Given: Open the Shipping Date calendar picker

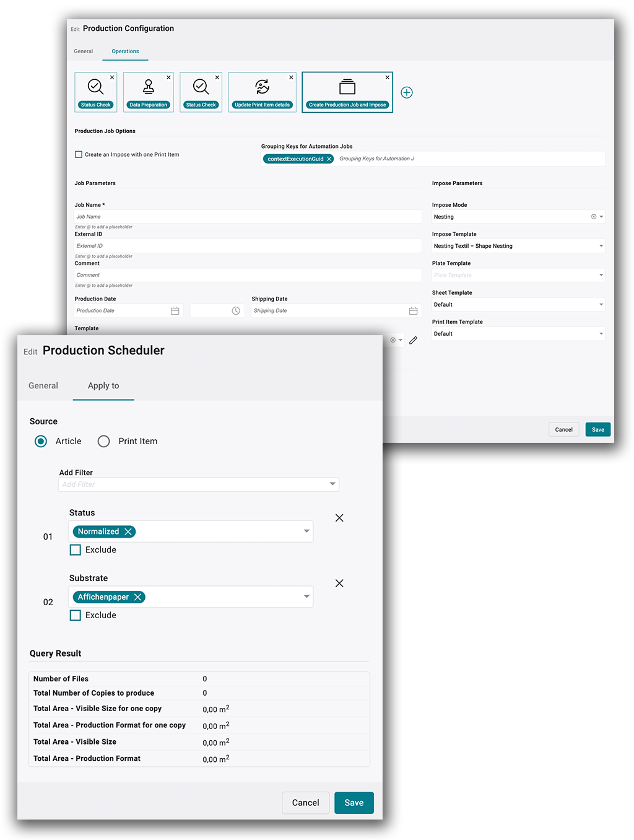Looking at the screenshot, I should pos(413,311).
